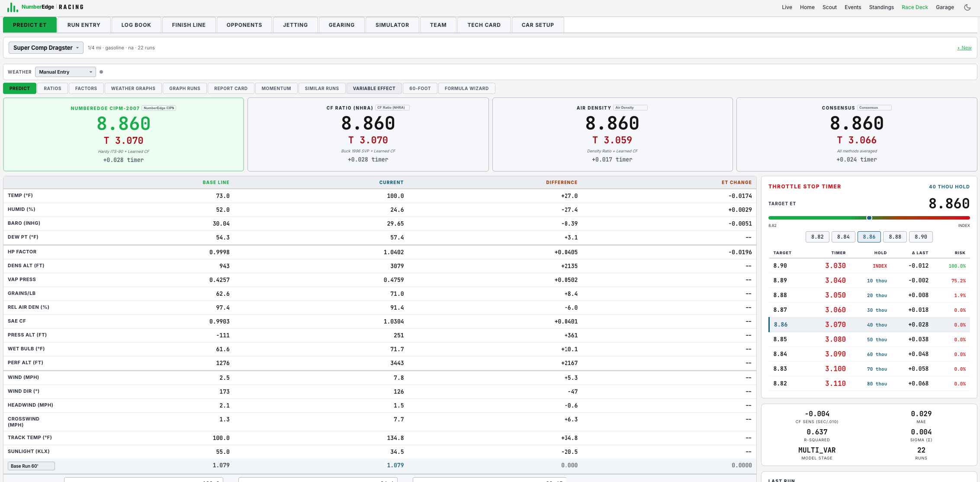Go to Standings in top navigation
Image resolution: width=980 pixels, height=482 pixels.
coord(881,7)
